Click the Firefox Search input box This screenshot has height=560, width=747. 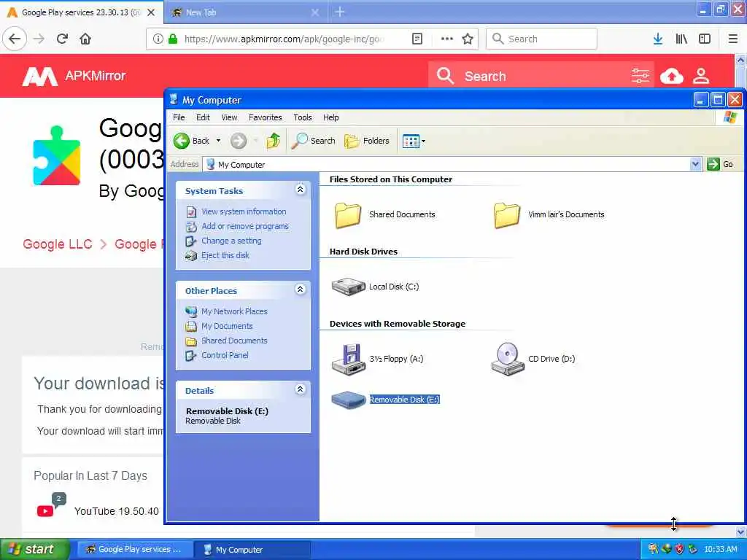click(541, 39)
